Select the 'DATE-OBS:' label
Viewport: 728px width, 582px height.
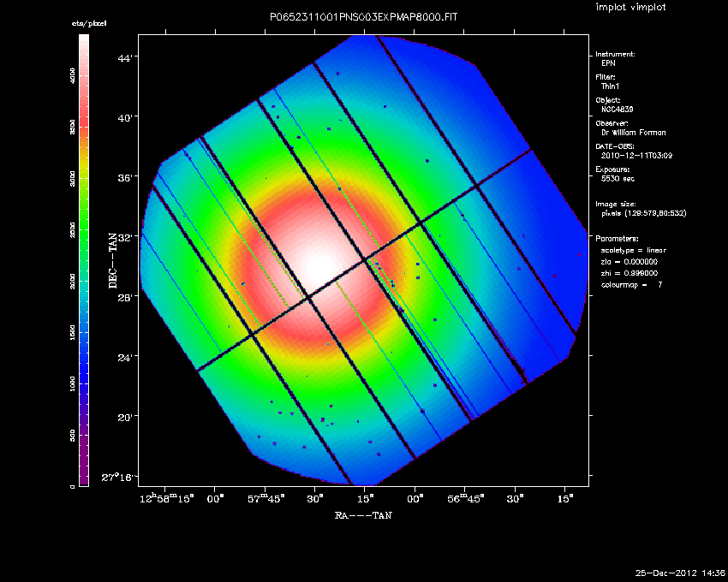click(615, 146)
